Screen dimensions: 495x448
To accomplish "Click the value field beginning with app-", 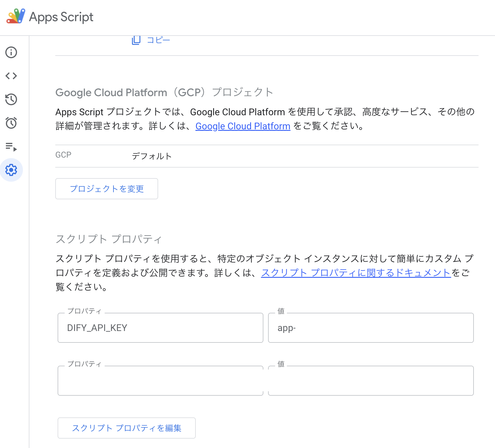I will [x=370, y=328].
